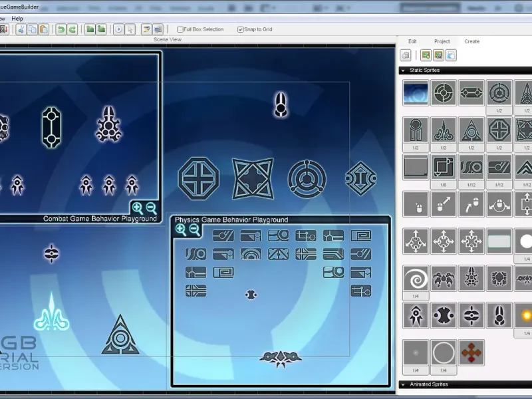This screenshot has width=532, height=399.
Task: Zoom in on Physics Game Behavior Playground
Action: click(180, 229)
